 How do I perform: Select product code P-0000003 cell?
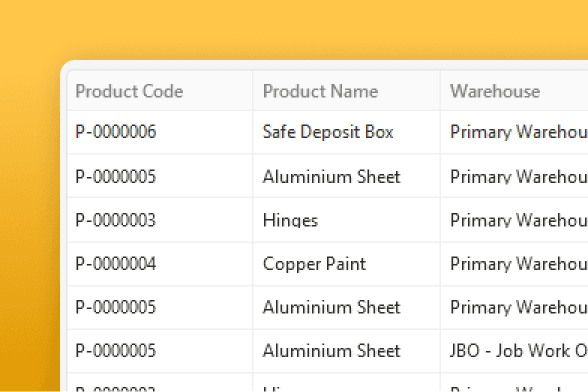tap(160, 220)
